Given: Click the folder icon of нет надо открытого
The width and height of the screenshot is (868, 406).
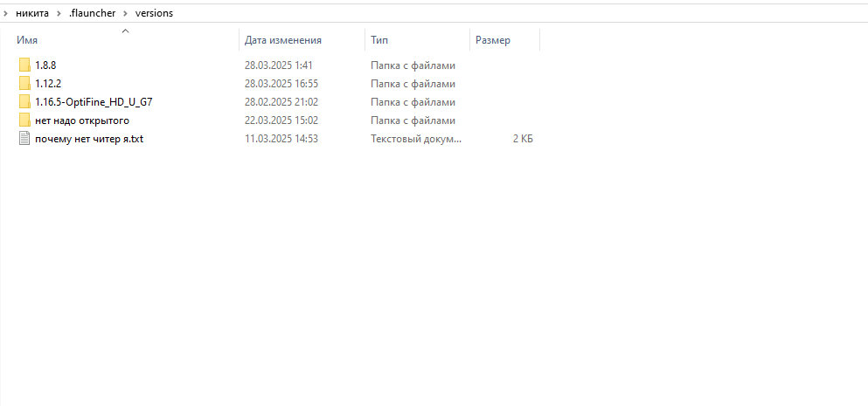Looking at the screenshot, I should [24, 120].
